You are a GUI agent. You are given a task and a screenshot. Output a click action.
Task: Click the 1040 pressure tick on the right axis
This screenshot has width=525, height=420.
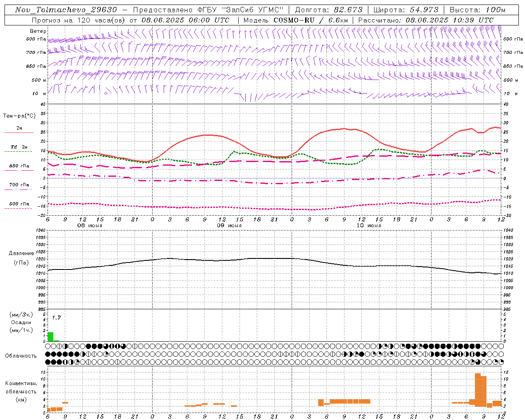(508, 231)
